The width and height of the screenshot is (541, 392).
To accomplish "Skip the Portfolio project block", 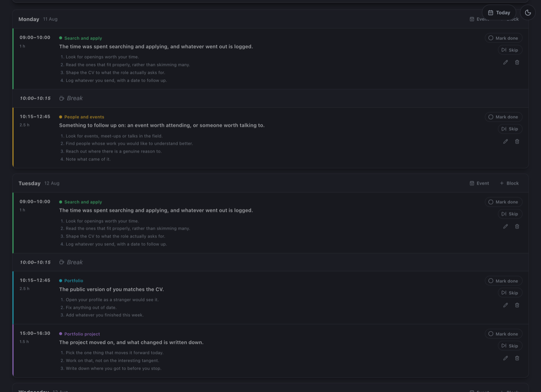I will pyautogui.click(x=510, y=346).
